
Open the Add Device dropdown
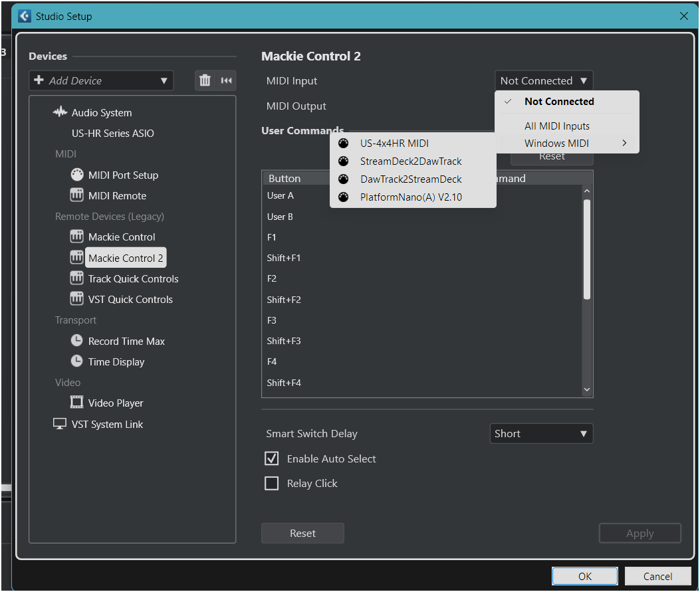coord(101,81)
